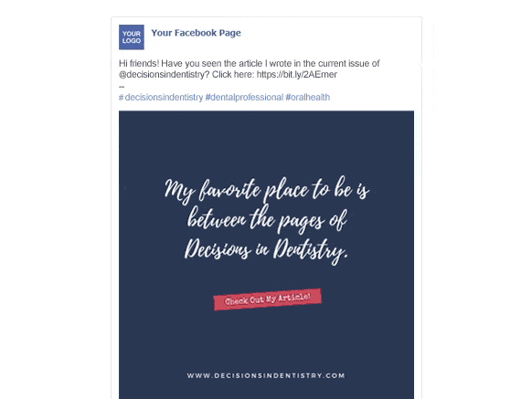The image size is (532, 399).
Task: Click 'Click here:' text in post caption
Action: coord(233,75)
